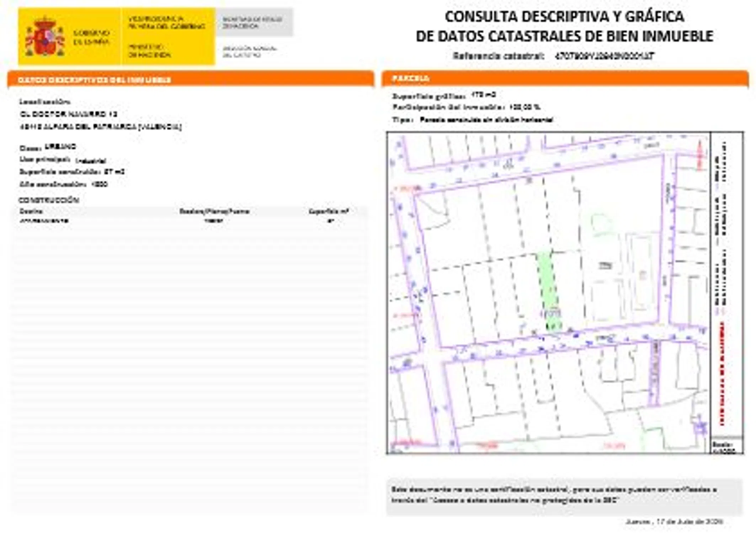This screenshot has width=756, height=533.
Task: Click the Gobierno de España logo text
Action: [91, 37]
